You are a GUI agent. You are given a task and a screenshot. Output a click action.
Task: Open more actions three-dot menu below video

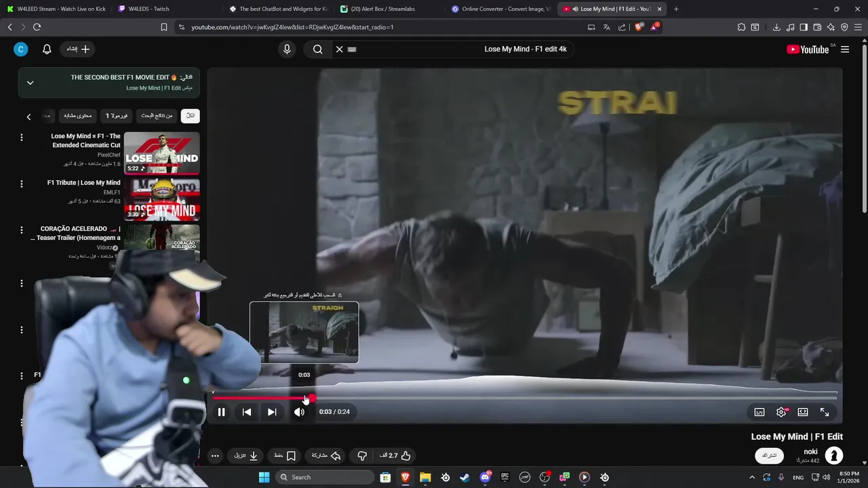point(215,455)
